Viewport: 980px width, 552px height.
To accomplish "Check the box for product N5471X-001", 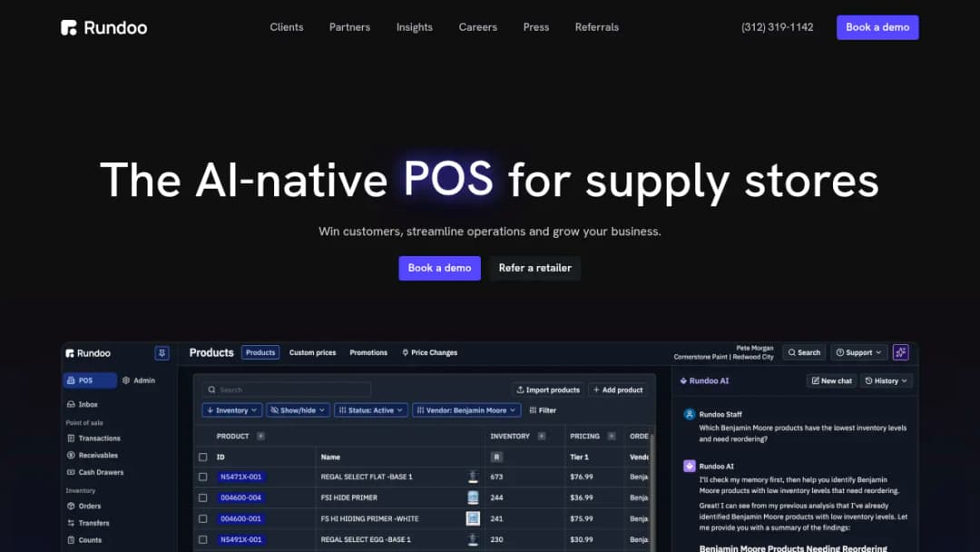I will click(202, 477).
